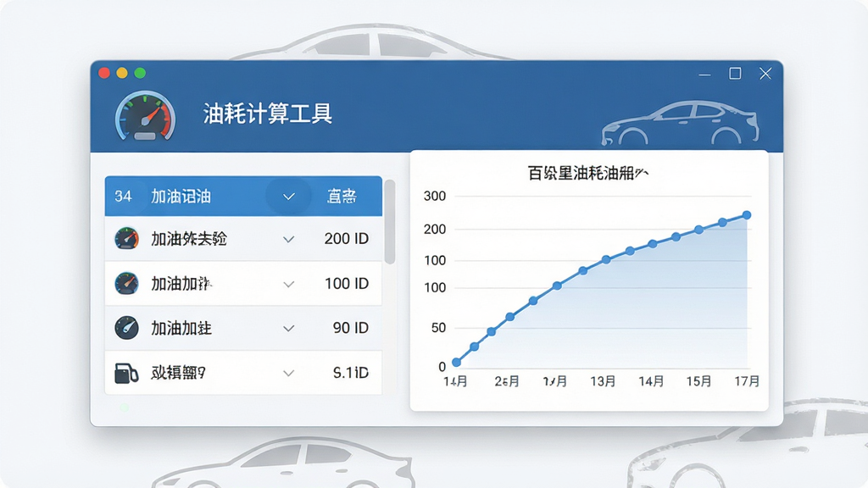Click the fuel pump icon in last row
Image resolution: width=868 pixels, height=488 pixels.
[x=126, y=373]
